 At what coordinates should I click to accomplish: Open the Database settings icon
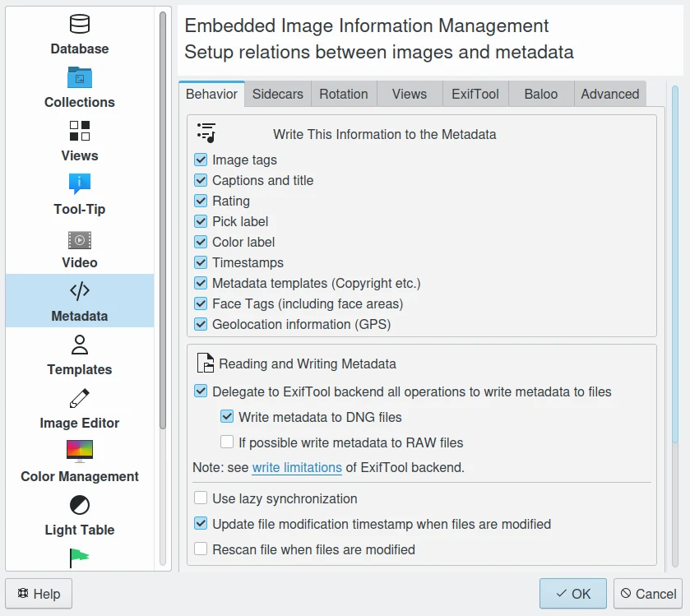(x=80, y=24)
